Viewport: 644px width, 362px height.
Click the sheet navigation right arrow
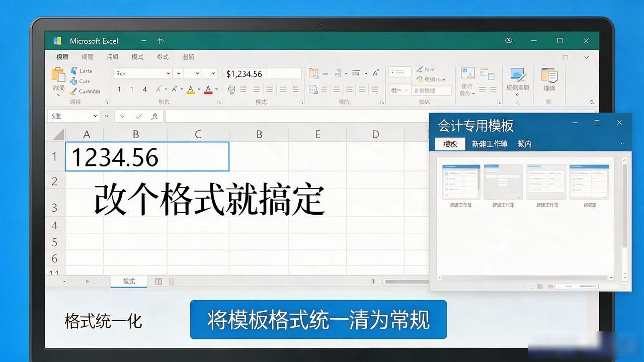(x=87, y=282)
